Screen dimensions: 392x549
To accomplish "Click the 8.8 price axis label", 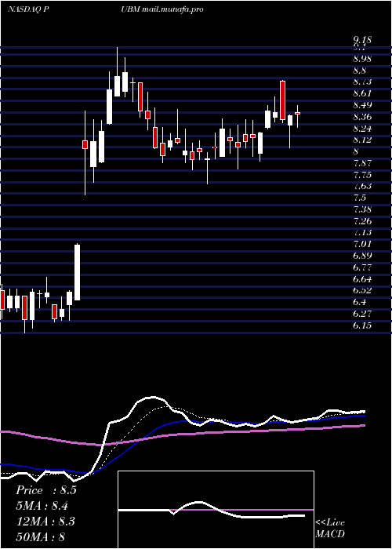I will click(x=359, y=71).
